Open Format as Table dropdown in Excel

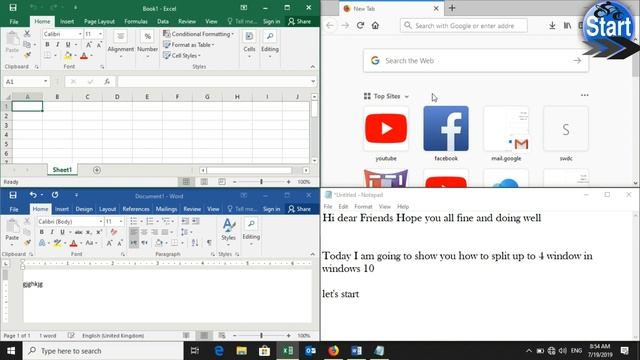(x=189, y=44)
